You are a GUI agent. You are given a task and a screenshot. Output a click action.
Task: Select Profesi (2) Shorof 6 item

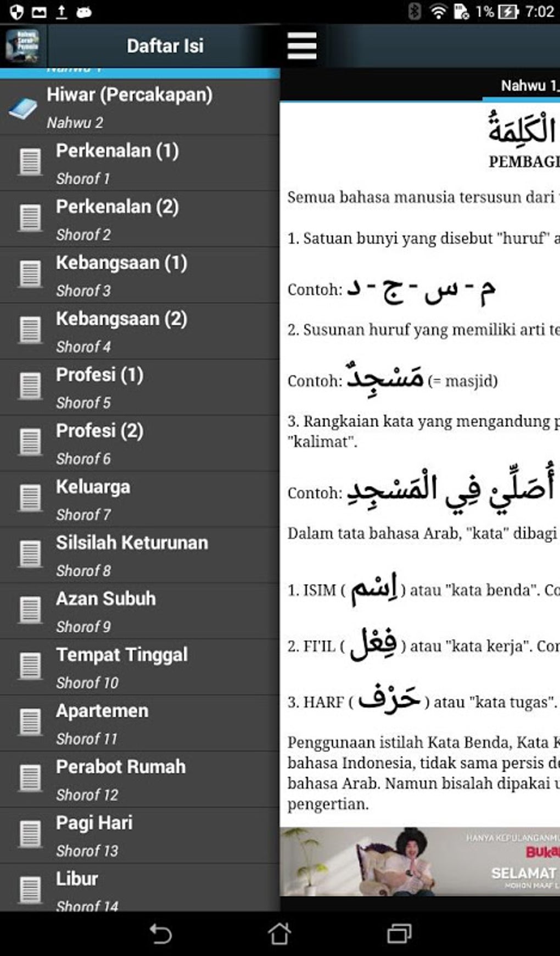[x=139, y=443]
